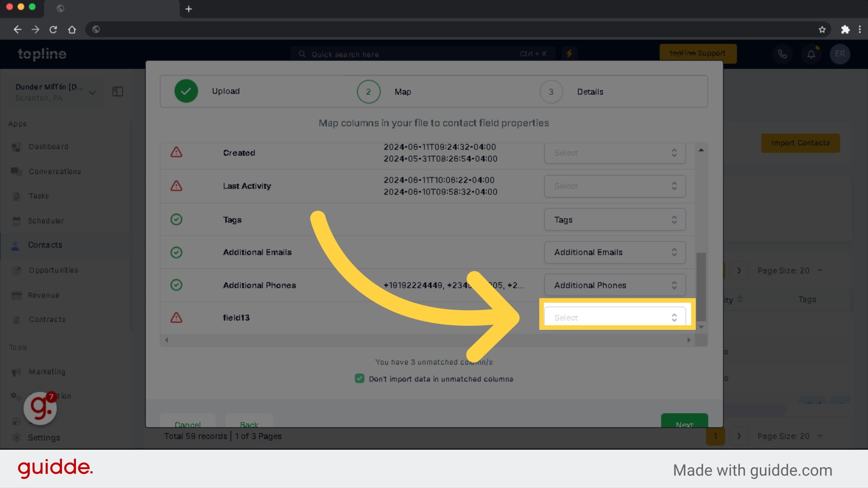Click the Scheduler icon in sidebar
The height and width of the screenshot is (488, 868).
coord(17,220)
